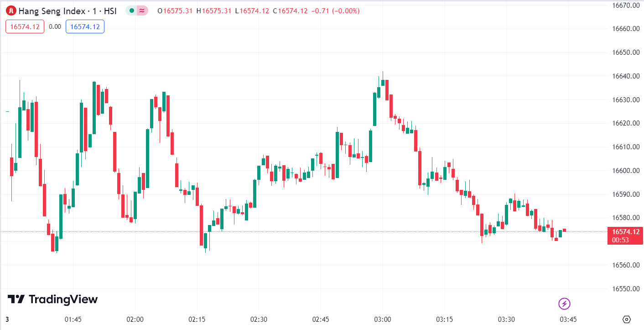Click the green market status dot

(x=132, y=11)
